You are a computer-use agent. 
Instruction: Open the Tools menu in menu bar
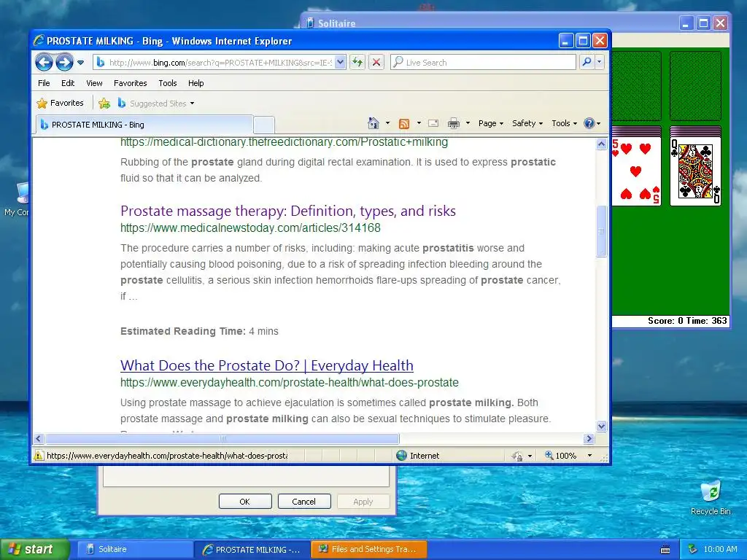168,83
